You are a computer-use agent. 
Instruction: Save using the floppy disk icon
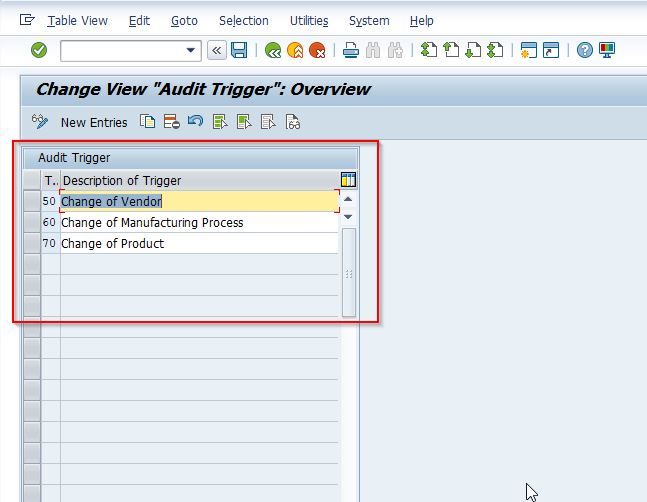[239, 50]
